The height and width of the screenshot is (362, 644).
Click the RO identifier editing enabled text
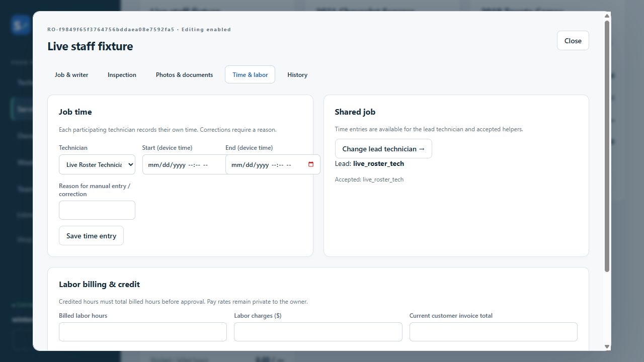point(139,29)
